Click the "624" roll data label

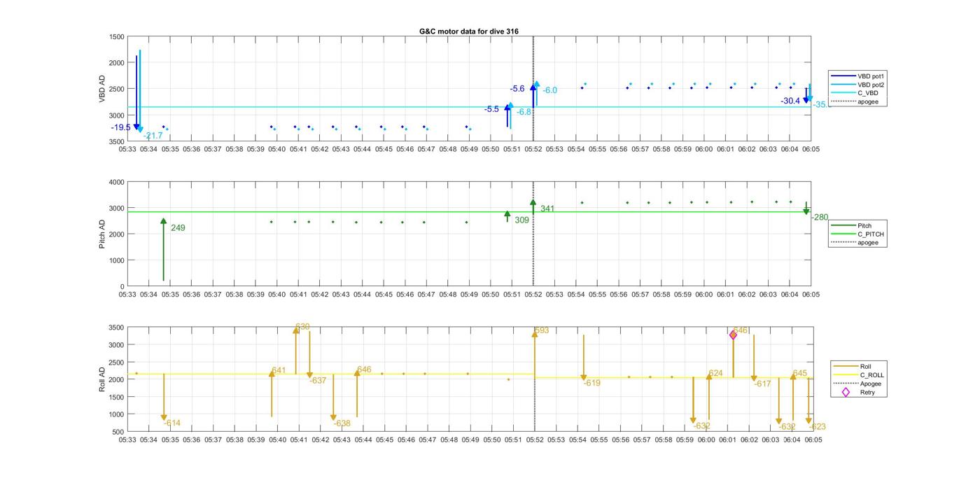715,373
